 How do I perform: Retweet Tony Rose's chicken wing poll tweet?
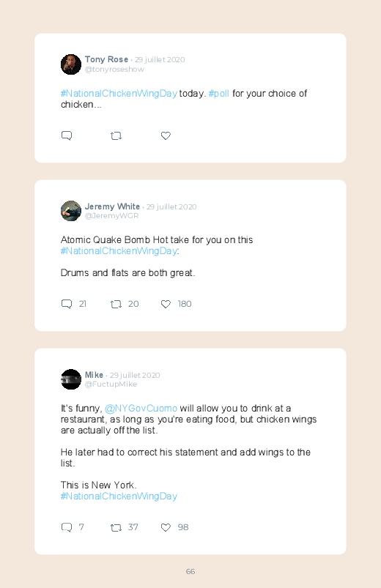116,135
